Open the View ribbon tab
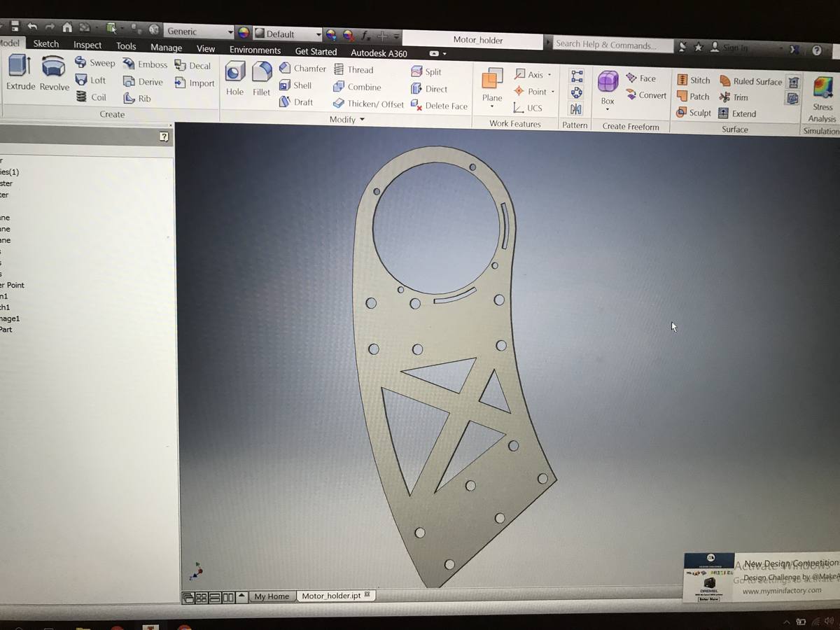Image resolution: width=840 pixels, height=630 pixels. tap(206, 49)
